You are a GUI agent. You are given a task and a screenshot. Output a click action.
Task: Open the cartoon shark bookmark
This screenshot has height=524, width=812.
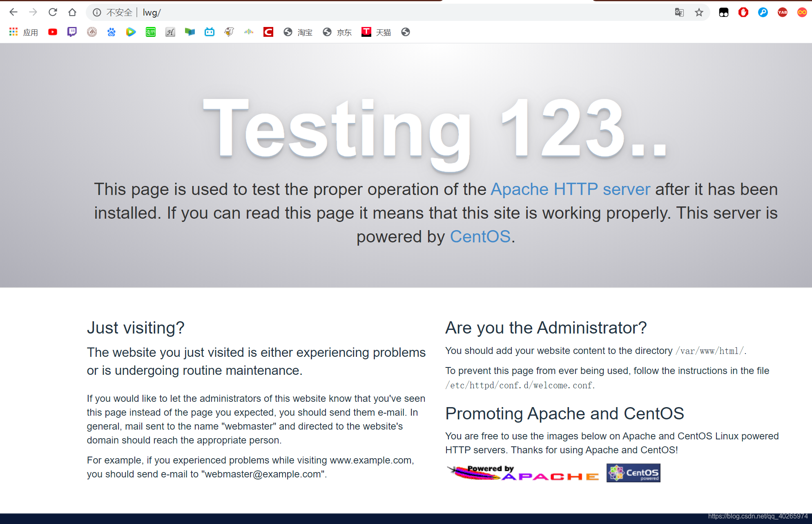pyautogui.click(x=229, y=32)
